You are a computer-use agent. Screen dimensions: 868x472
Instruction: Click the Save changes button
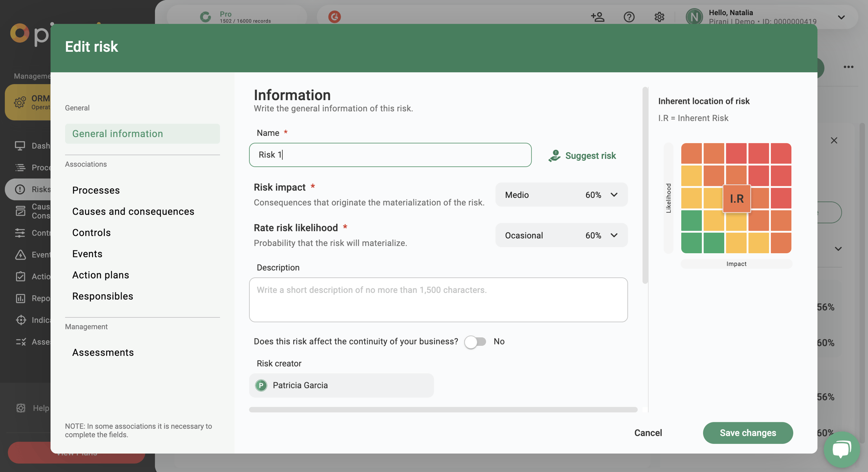click(748, 433)
